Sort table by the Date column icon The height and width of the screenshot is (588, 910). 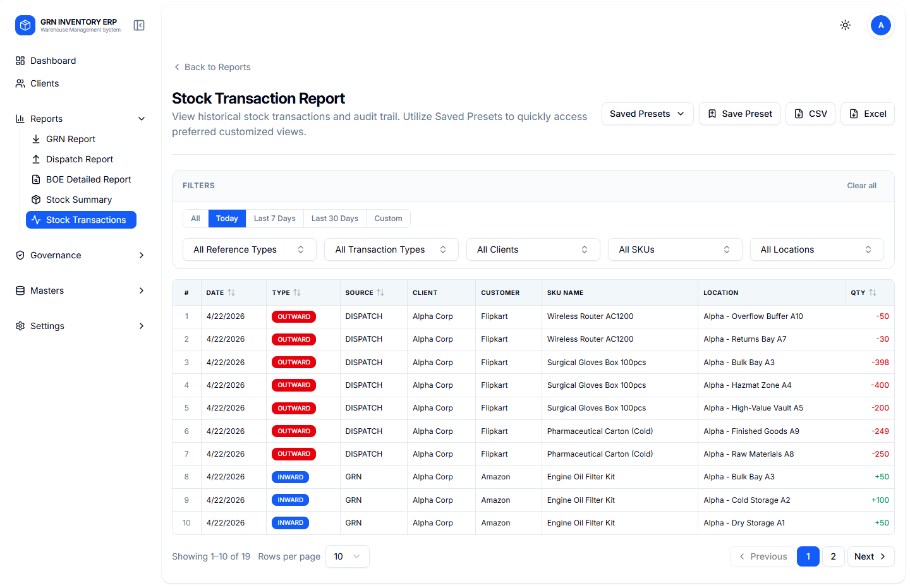coord(231,292)
